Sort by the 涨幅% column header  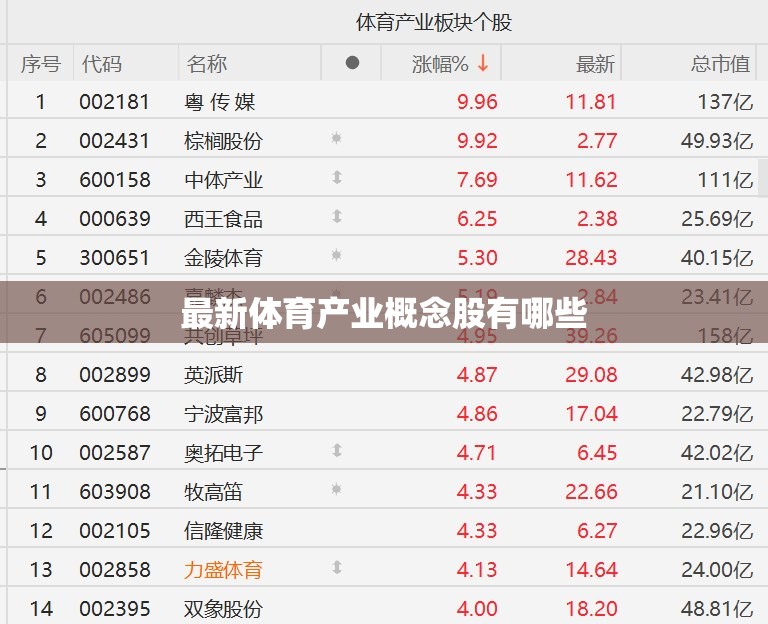[440, 64]
